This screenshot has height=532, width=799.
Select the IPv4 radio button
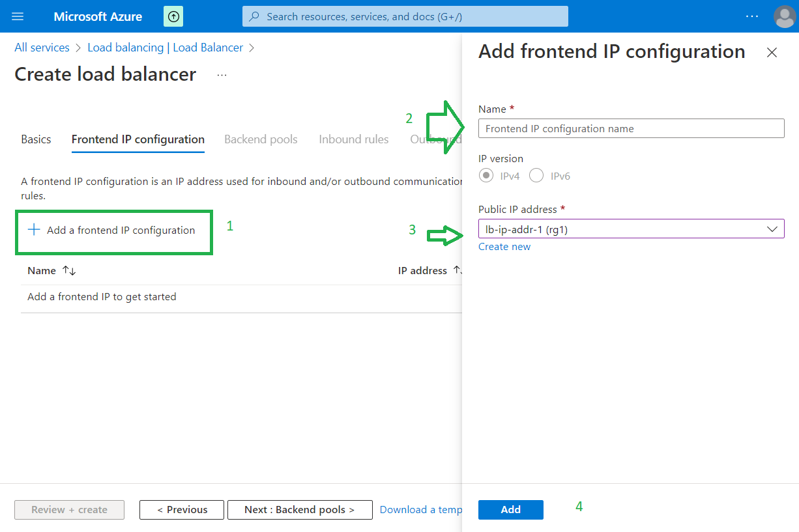click(486, 176)
